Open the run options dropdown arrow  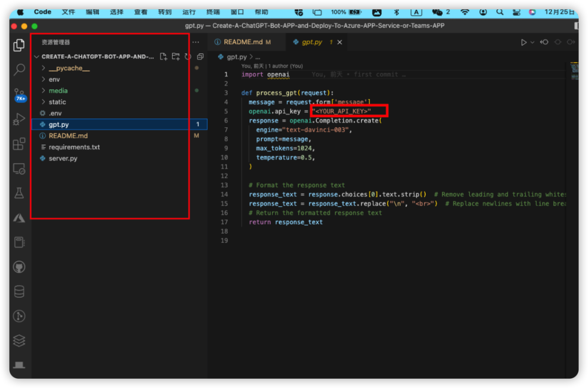point(532,42)
